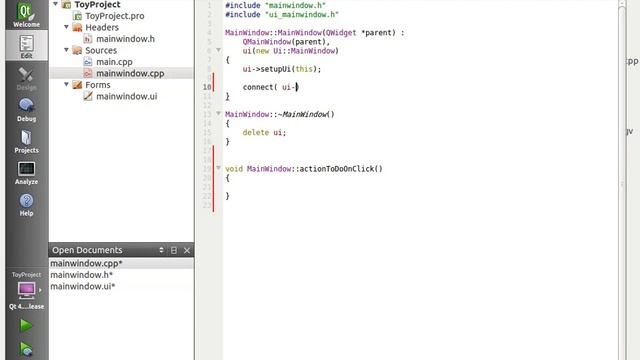Collapse the ToyProject root node
The image size is (640, 360).
[55, 4]
